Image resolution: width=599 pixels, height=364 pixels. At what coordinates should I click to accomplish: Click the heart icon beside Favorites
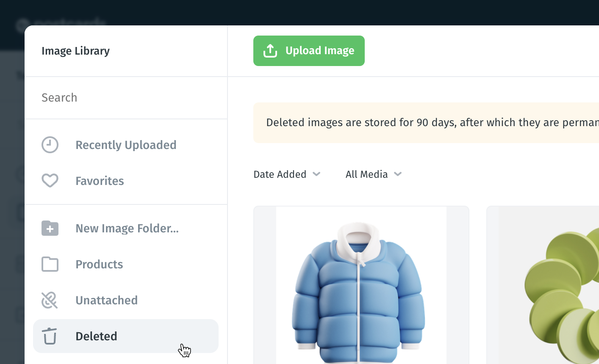(50, 181)
